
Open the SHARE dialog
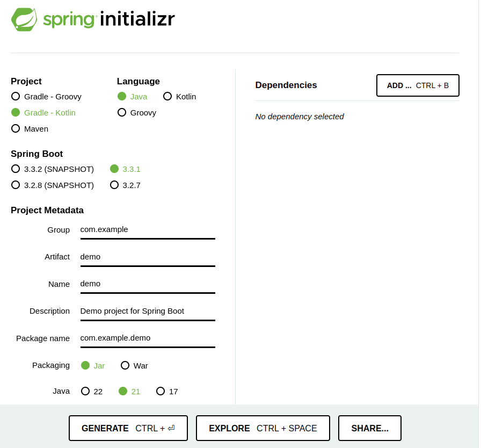[x=369, y=428]
